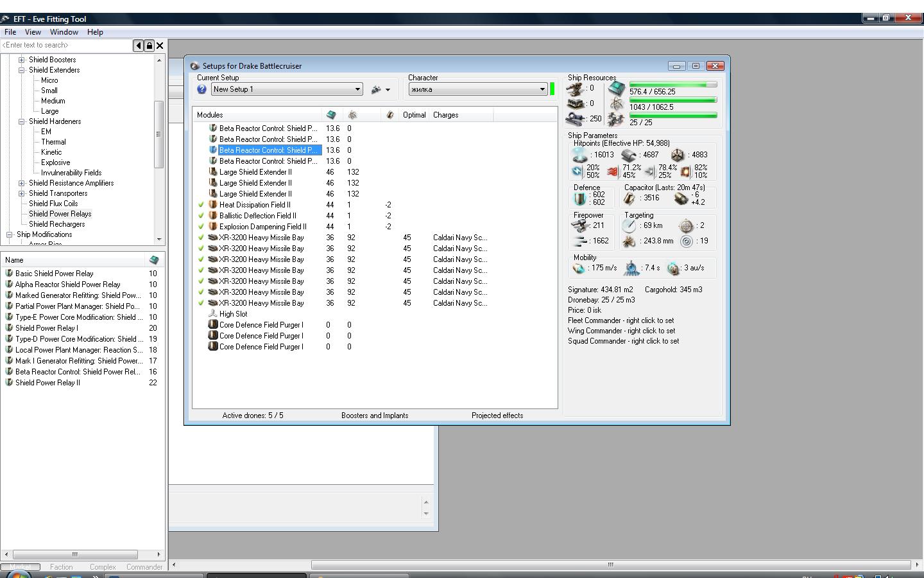Open the Projected effects section

pyautogui.click(x=497, y=416)
